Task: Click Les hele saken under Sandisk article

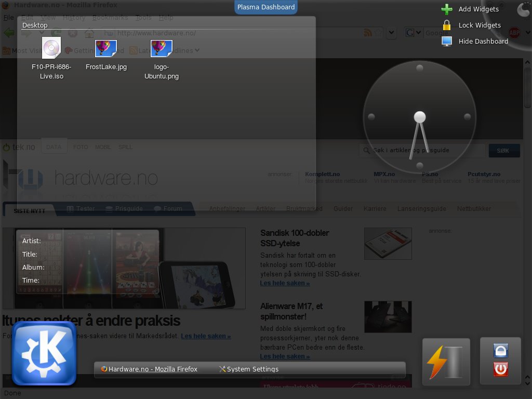Action: 285,283
